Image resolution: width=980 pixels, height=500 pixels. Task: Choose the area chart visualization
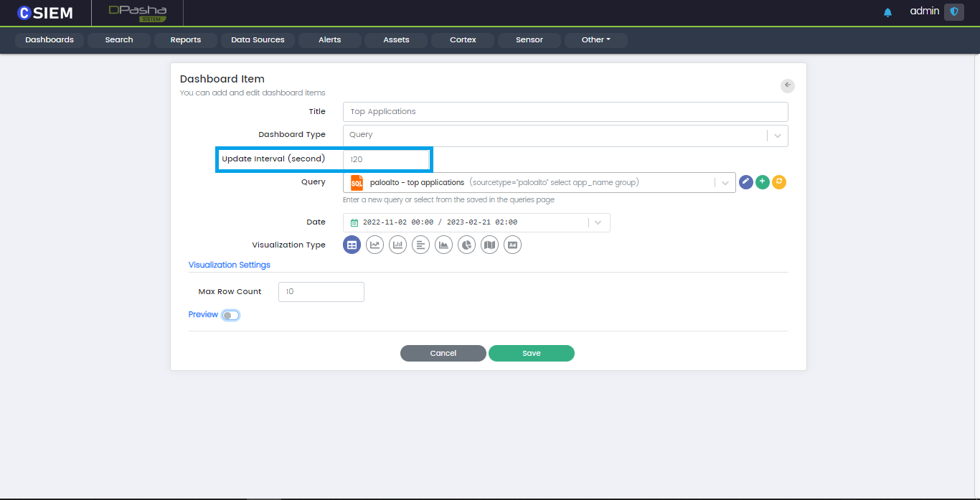pos(443,245)
